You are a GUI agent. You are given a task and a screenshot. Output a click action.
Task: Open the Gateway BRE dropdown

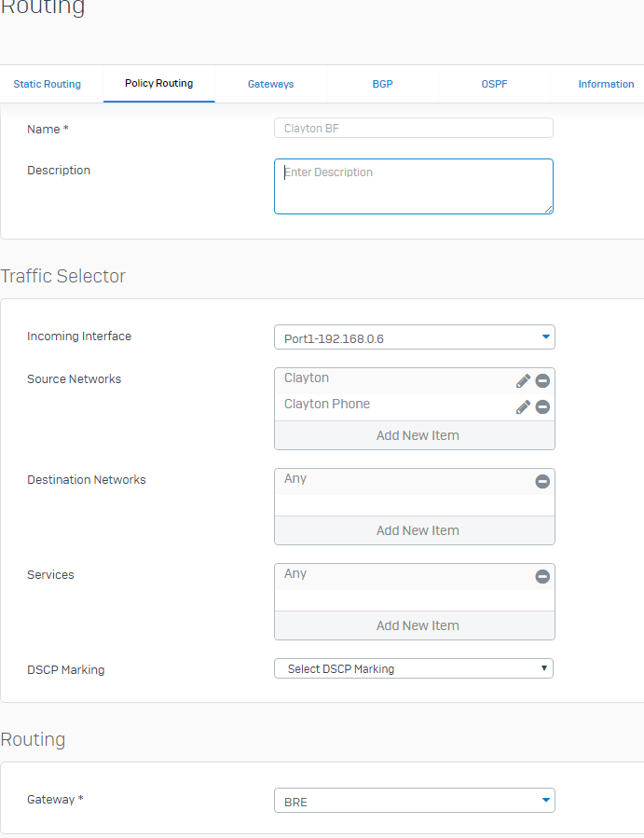coord(414,800)
